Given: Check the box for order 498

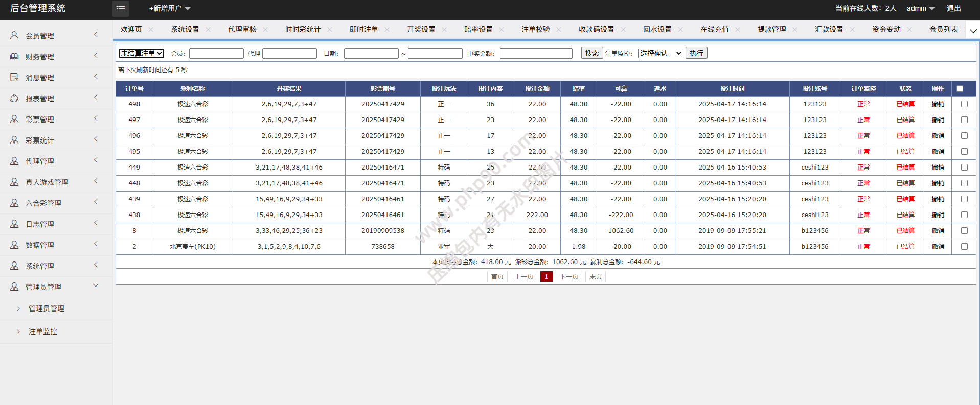Looking at the screenshot, I should (964, 104).
